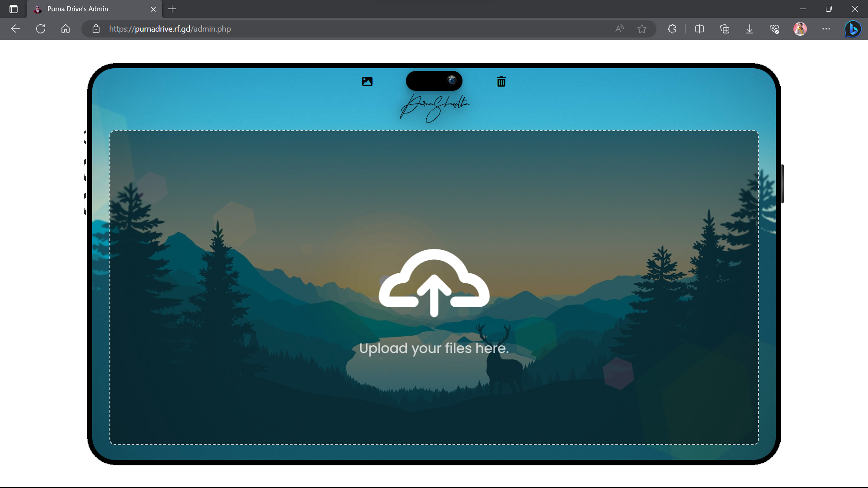Toggle Split screen view
The image size is (868, 488).
[699, 29]
